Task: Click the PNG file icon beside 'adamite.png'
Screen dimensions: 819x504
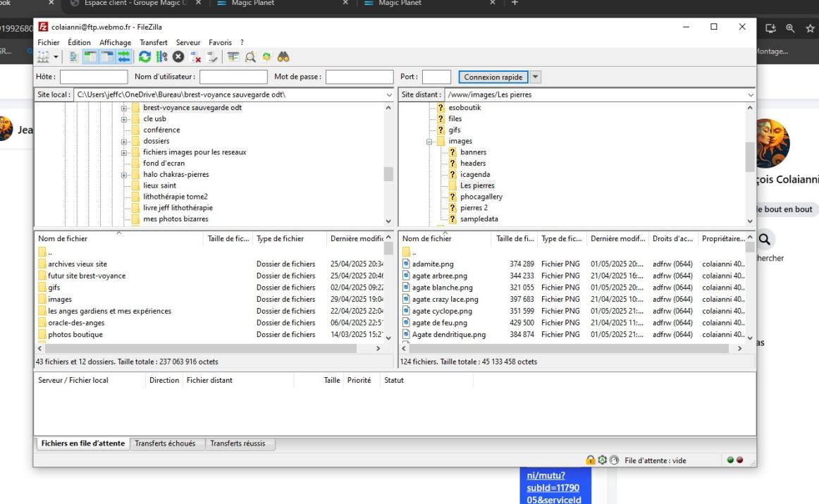Action: (406, 264)
